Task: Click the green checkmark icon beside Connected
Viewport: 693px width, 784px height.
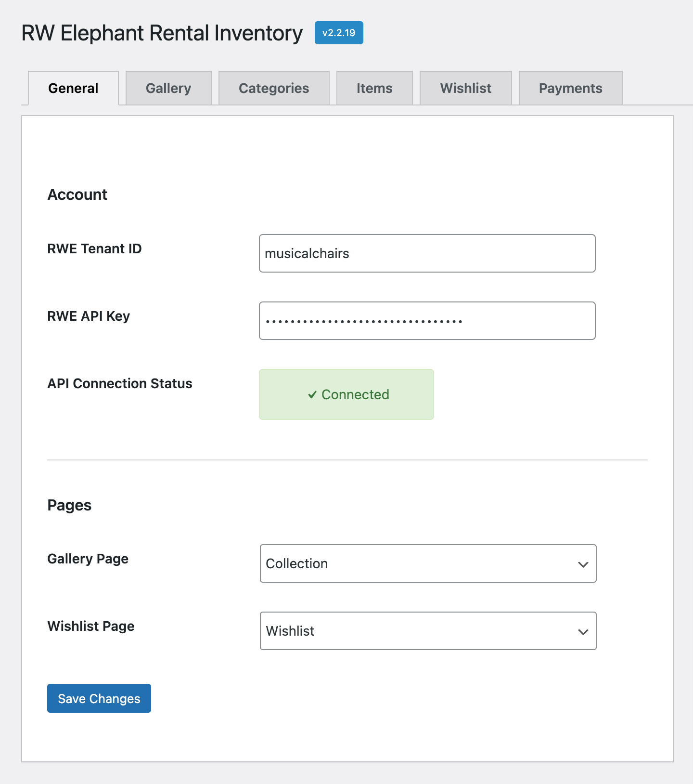Action: [312, 395]
